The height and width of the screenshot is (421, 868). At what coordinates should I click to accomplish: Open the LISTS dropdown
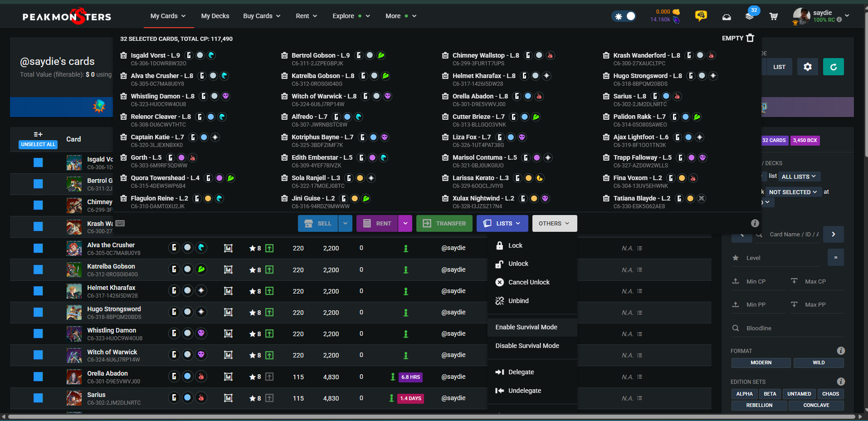(502, 223)
